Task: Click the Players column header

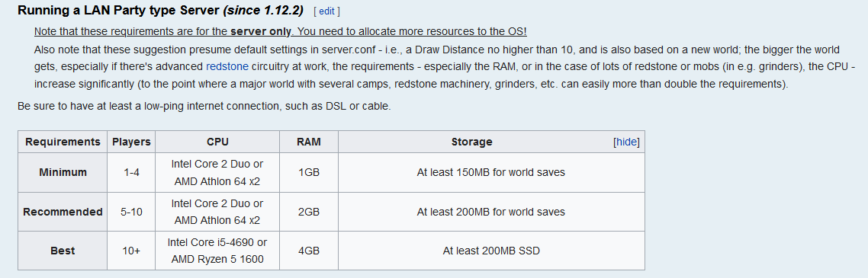Action: [x=131, y=142]
